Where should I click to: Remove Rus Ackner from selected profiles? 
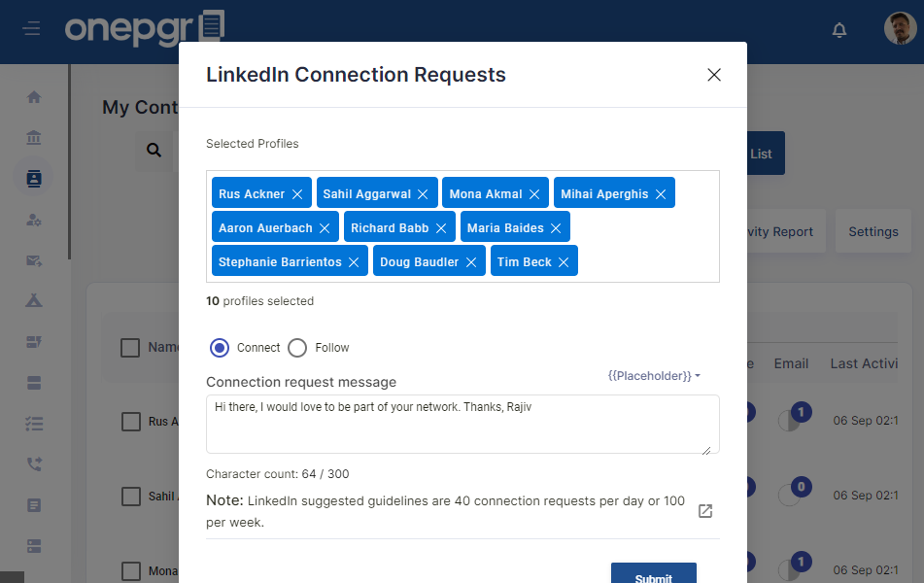(297, 194)
